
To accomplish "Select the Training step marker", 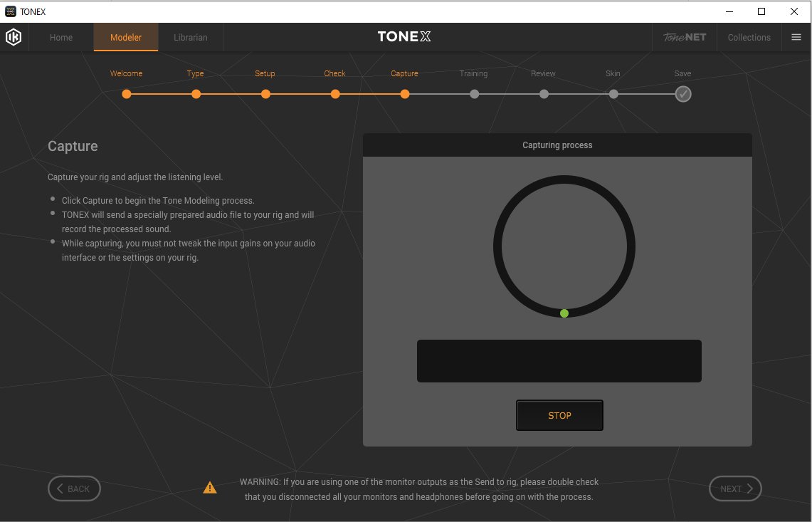I will point(475,94).
